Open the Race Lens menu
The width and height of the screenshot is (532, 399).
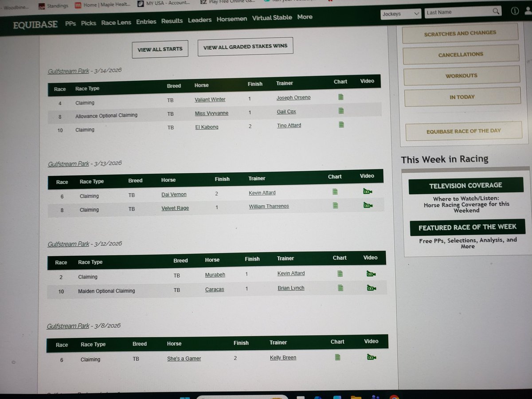[116, 22]
